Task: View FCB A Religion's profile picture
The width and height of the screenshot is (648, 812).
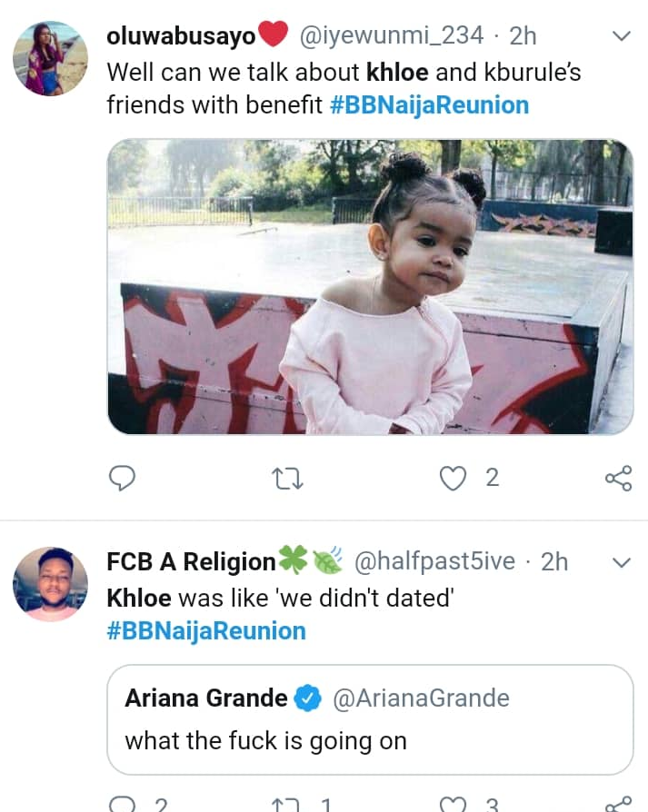Action: point(50,584)
